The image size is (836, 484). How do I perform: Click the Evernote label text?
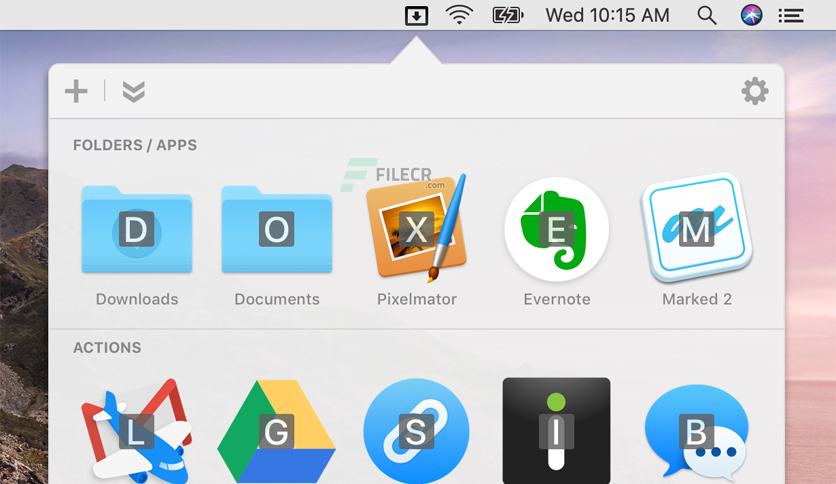tap(557, 299)
